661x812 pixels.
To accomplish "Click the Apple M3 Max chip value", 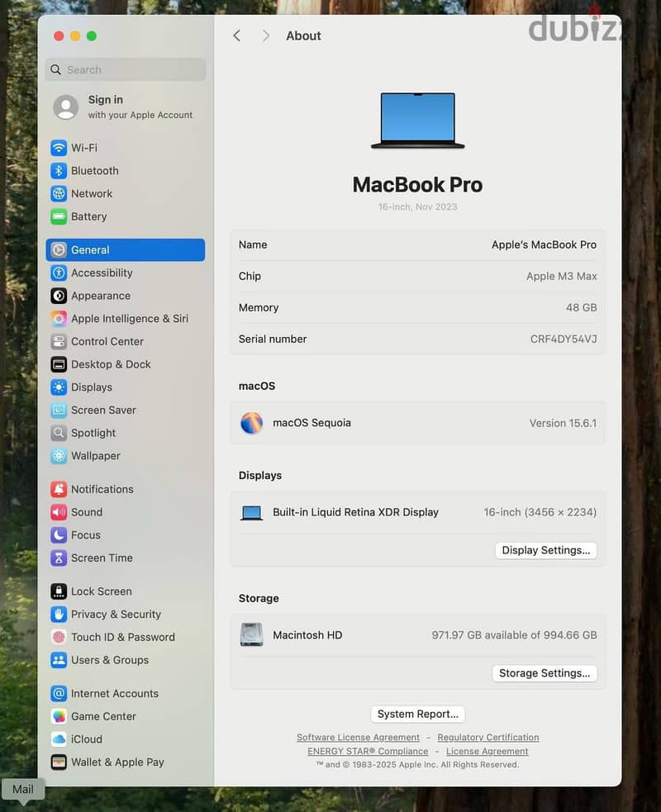I will pos(562,276).
